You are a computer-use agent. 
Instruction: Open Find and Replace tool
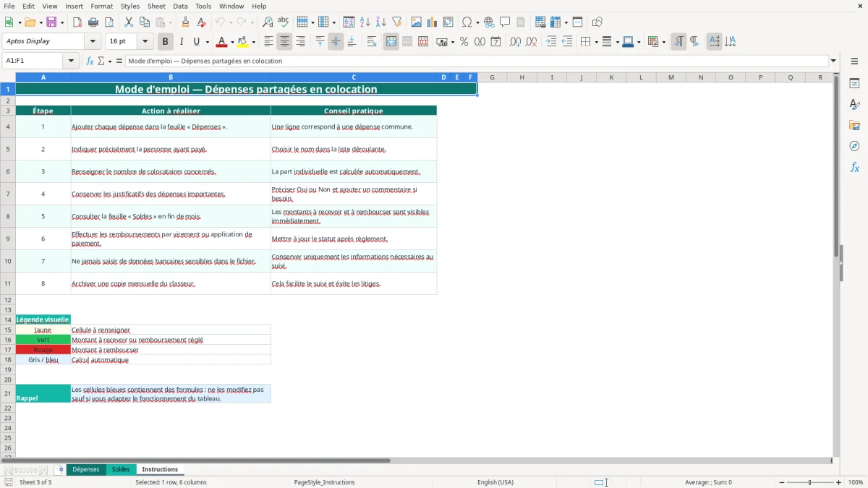[x=268, y=22]
